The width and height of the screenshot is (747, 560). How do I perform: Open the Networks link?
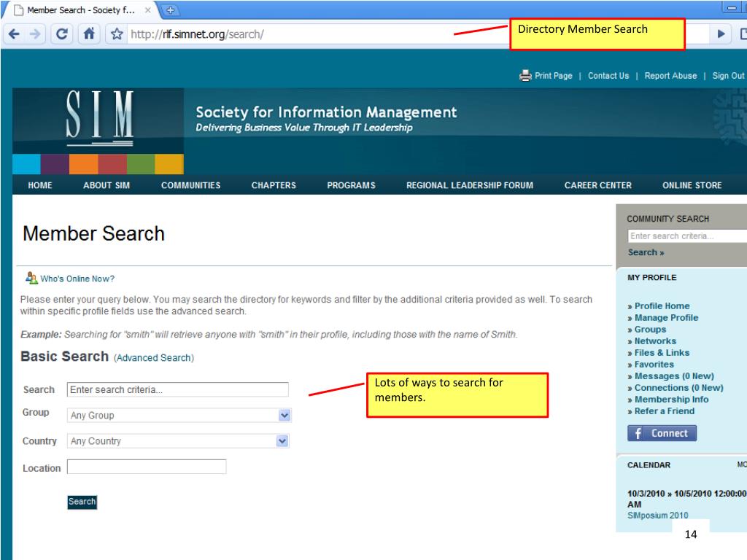(x=656, y=341)
